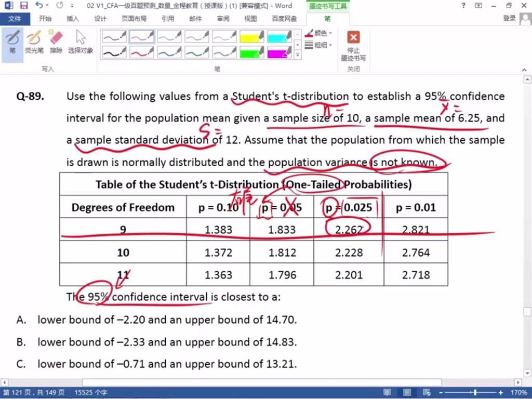Expand the pen styles gallery more arrow
The width and height of the screenshot is (532, 399).
[298, 54]
